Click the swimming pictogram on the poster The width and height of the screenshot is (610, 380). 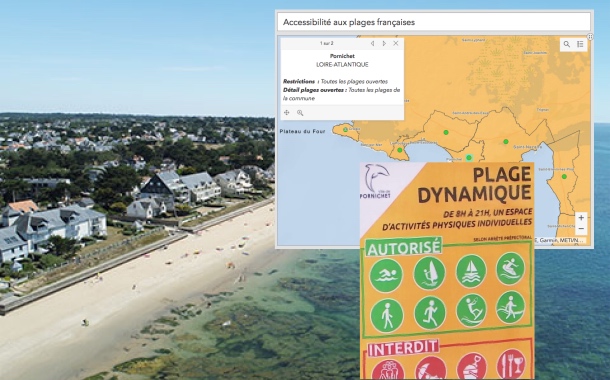(x=386, y=275)
